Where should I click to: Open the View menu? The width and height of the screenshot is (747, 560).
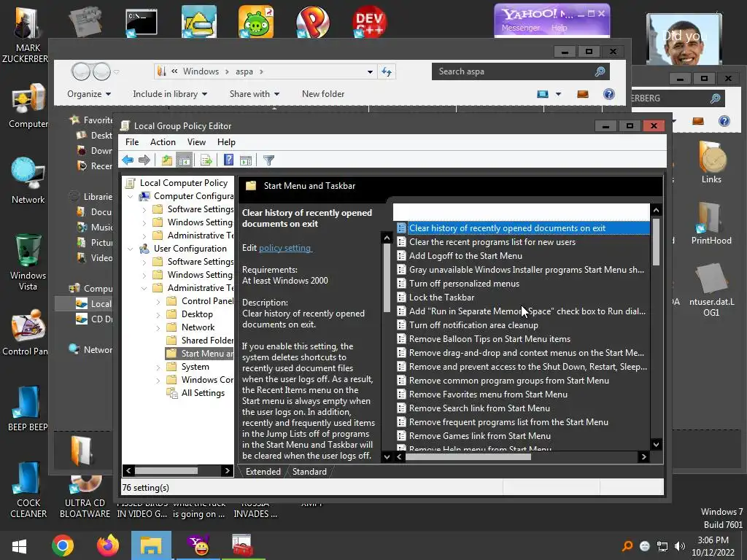[196, 142]
